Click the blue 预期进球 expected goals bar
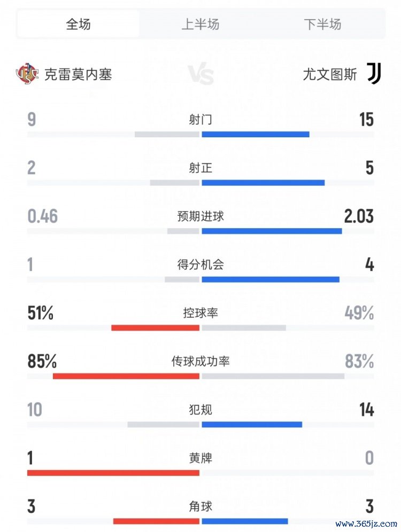The image size is (401, 532). [272, 231]
